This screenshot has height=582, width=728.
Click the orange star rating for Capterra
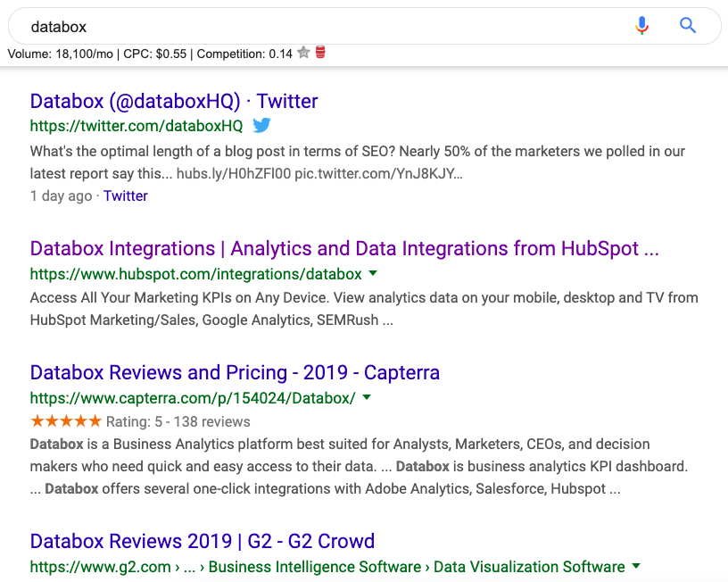(x=65, y=421)
